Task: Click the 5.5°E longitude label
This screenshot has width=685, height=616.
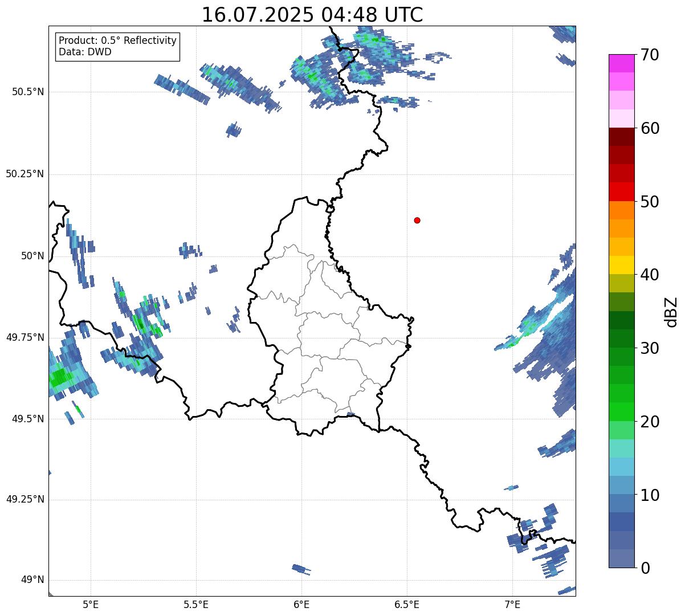Action: coord(196,604)
